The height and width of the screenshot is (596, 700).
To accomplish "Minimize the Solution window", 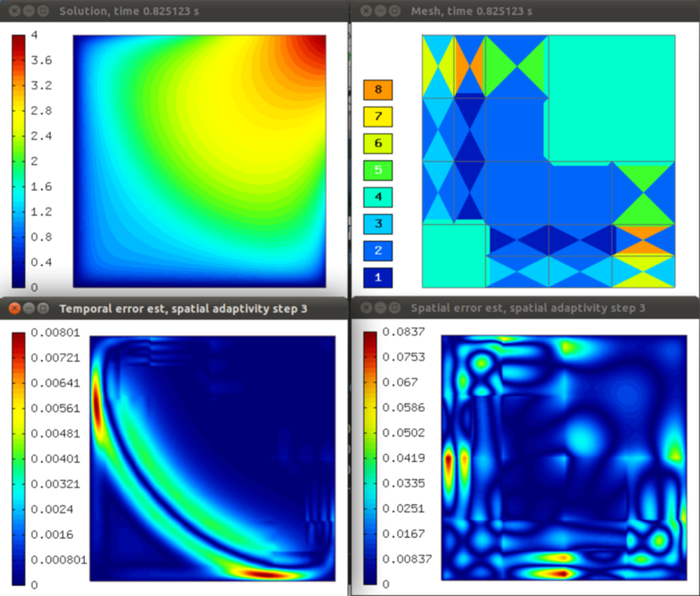I will (x=29, y=11).
